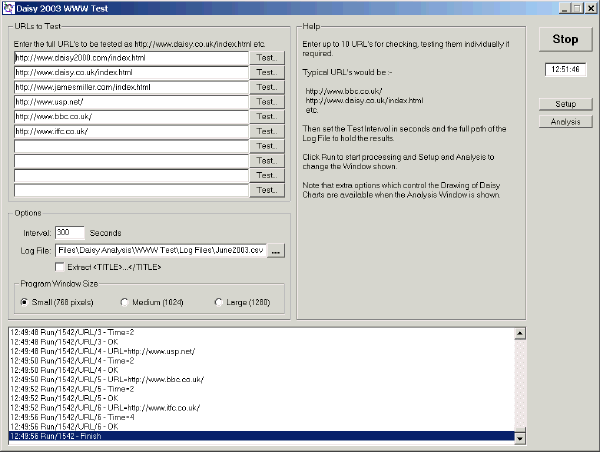Click the itfc.co.uk URL input field
Viewport: 600px width, 452px height.
131,132
